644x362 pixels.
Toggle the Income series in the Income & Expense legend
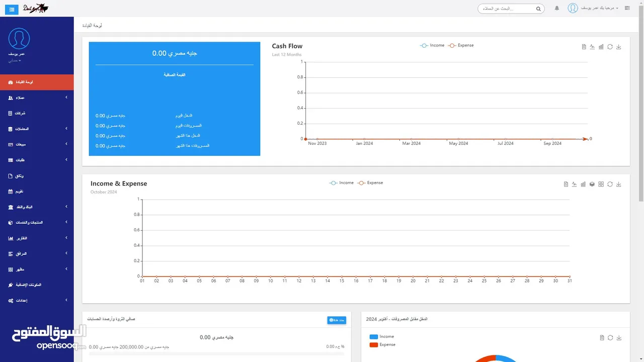pos(342,183)
